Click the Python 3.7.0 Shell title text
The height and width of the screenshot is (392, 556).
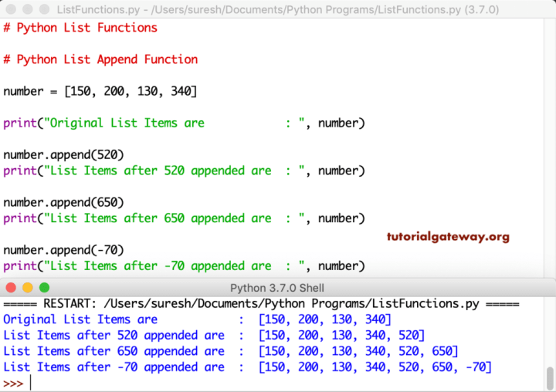point(277,288)
